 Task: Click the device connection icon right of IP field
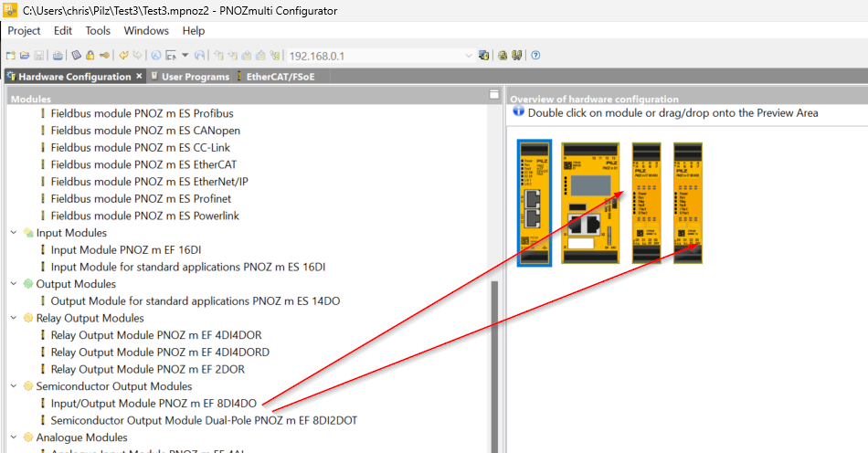click(x=484, y=56)
